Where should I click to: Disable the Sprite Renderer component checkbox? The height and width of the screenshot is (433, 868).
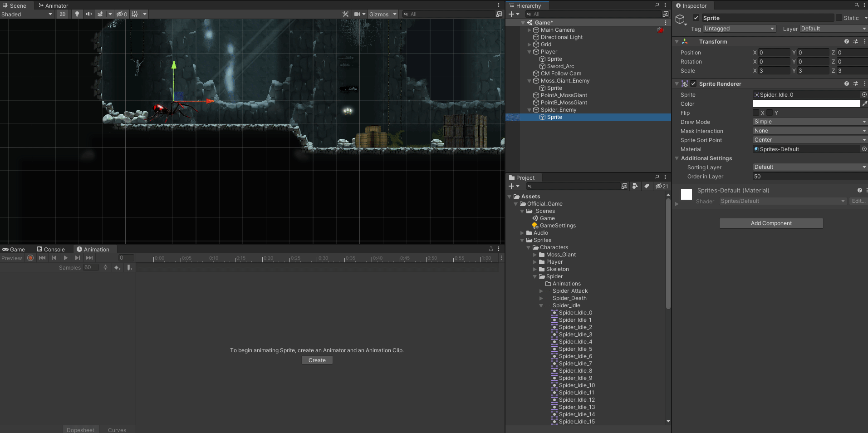pos(693,84)
